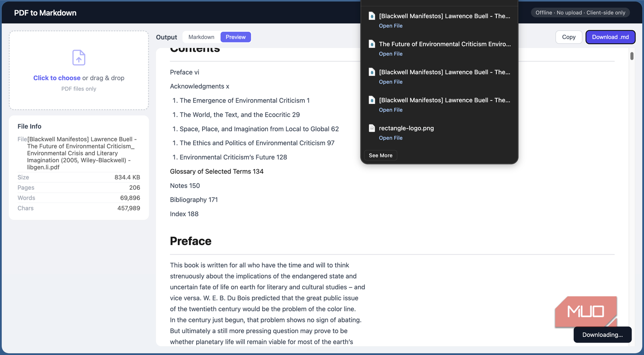The width and height of the screenshot is (644, 355).
Task: Click the 'PDF files only' hint text
Action: 79,89
